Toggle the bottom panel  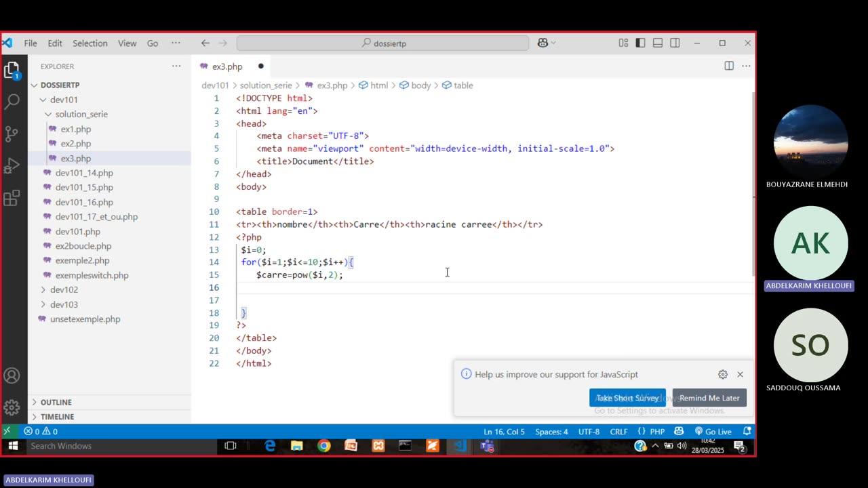[x=658, y=43]
